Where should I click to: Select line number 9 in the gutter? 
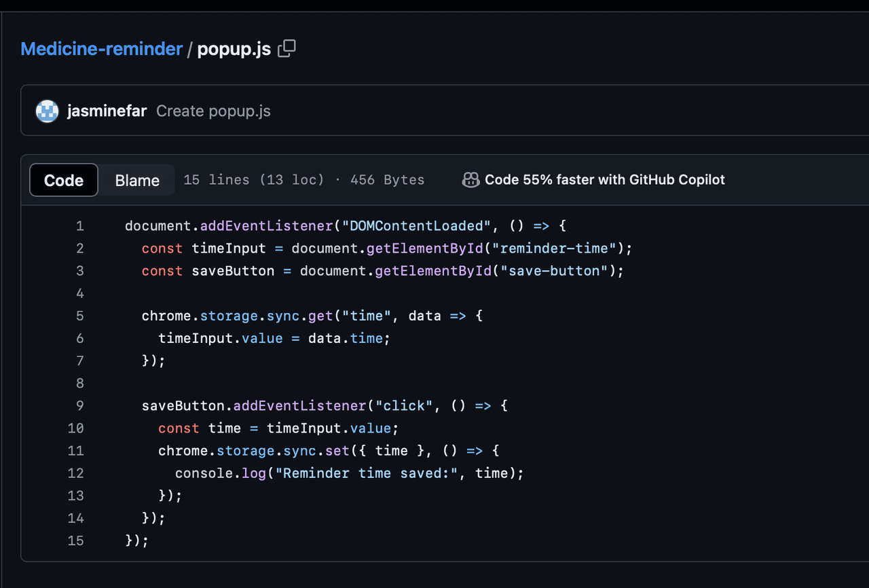pos(80,405)
